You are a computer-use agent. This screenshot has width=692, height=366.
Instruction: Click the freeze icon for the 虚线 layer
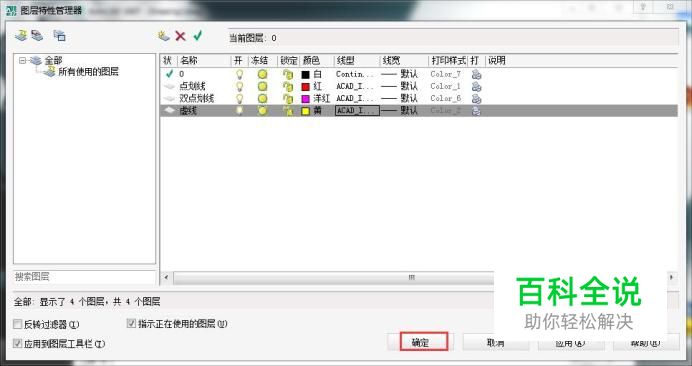click(x=263, y=110)
